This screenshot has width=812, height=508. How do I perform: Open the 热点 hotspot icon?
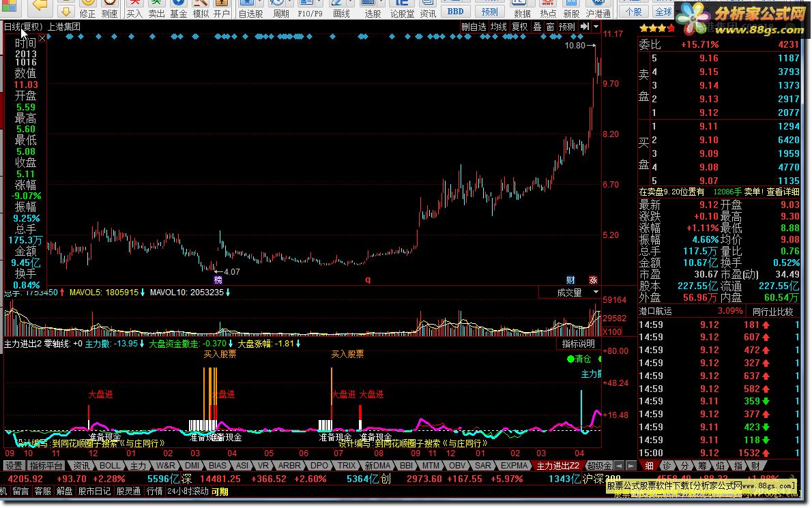coord(548,9)
